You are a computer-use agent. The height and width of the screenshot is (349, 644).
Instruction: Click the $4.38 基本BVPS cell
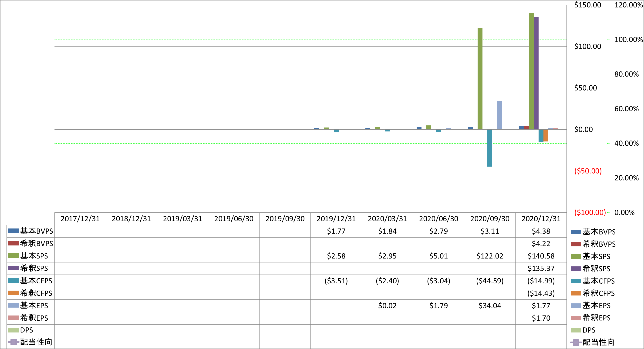(x=541, y=231)
